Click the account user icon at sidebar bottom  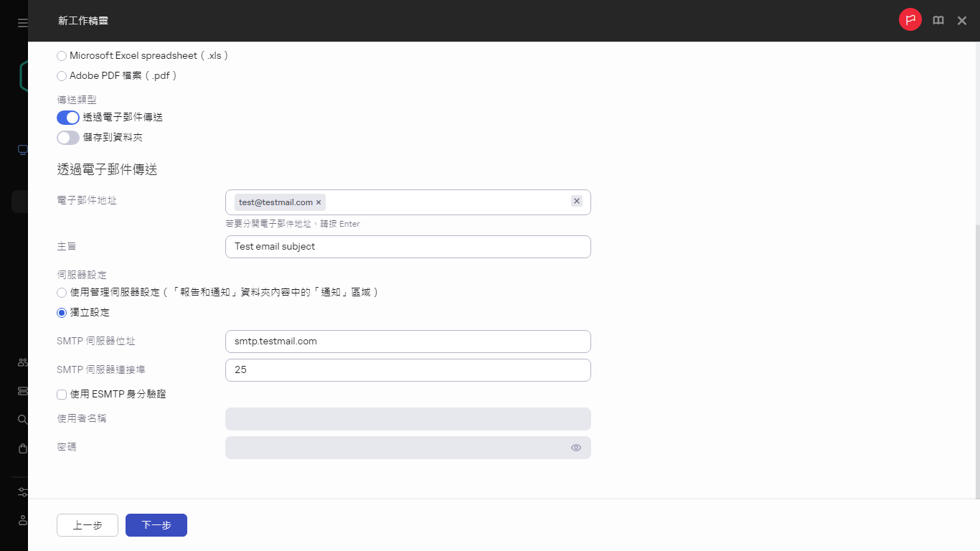[22, 520]
